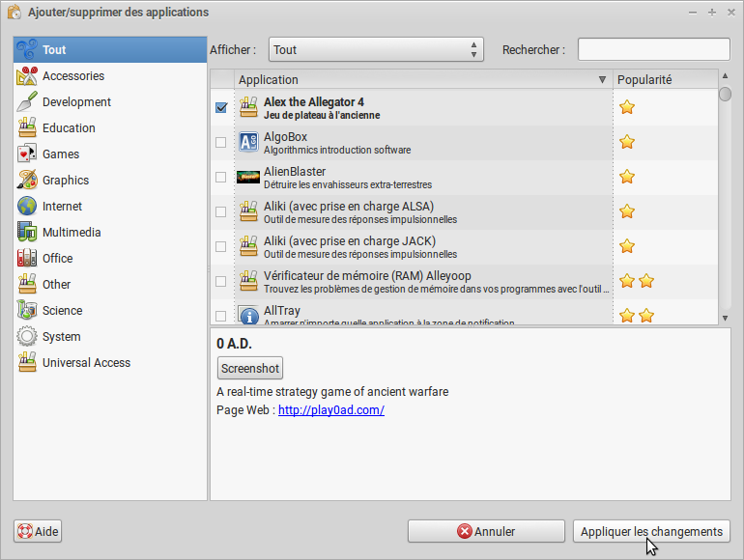Viewport: 744px width, 560px height.
Task: Select the AlienBlaster row title text
Action: [295, 172]
